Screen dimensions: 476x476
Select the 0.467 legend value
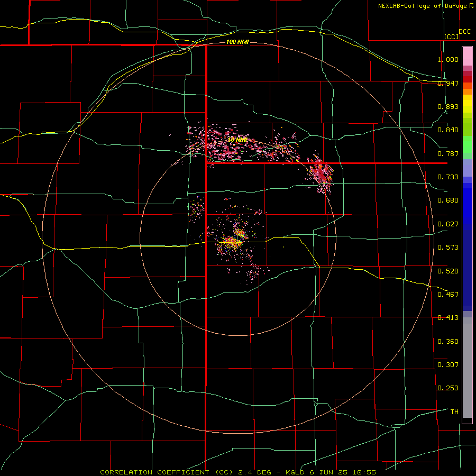pos(448,295)
